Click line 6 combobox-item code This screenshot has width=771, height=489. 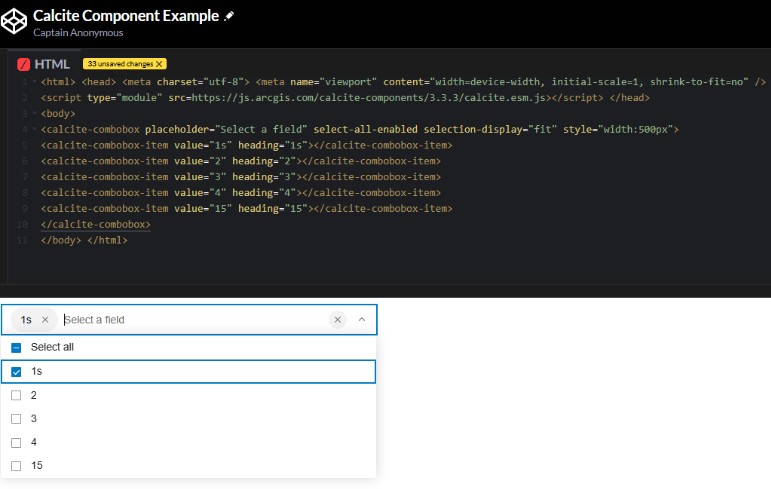tap(241, 161)
